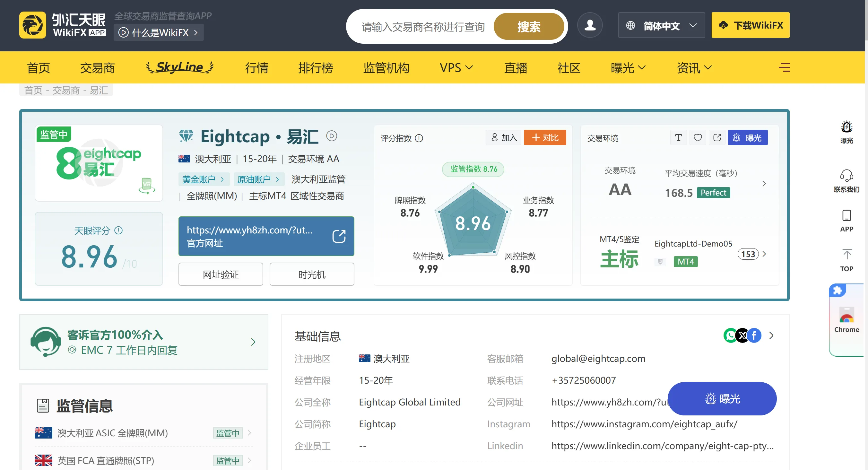Open the 简体中文 language dropdown
Screen dimensions: 868x470
coord(662,25)
